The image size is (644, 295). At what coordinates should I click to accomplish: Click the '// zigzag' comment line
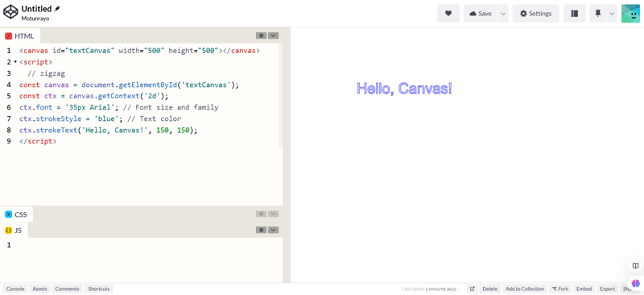47,73
